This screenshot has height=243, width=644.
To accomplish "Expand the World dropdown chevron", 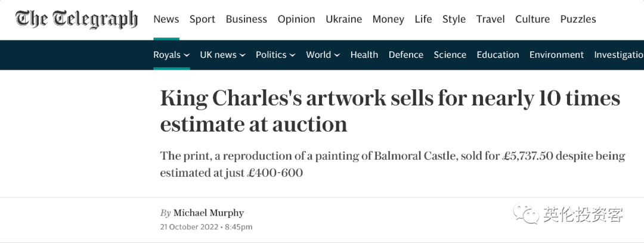I will [337, 55].
